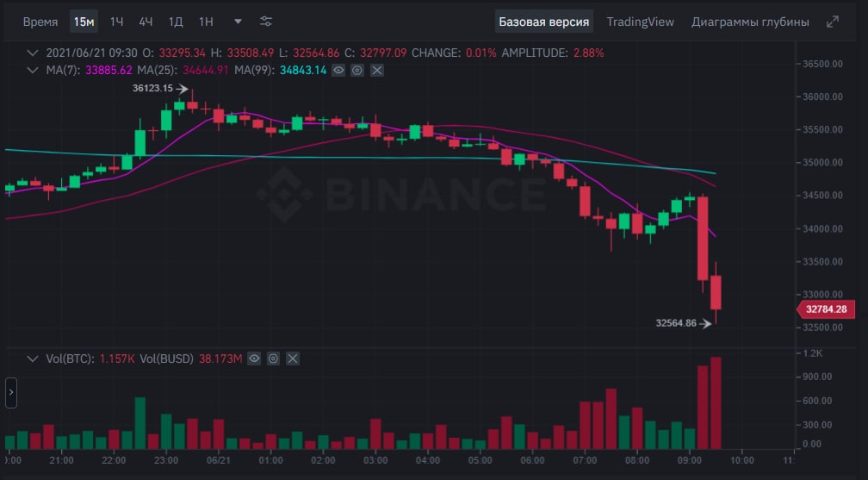
Task: Click the 23:00 label on time axis
Action: 166,460
